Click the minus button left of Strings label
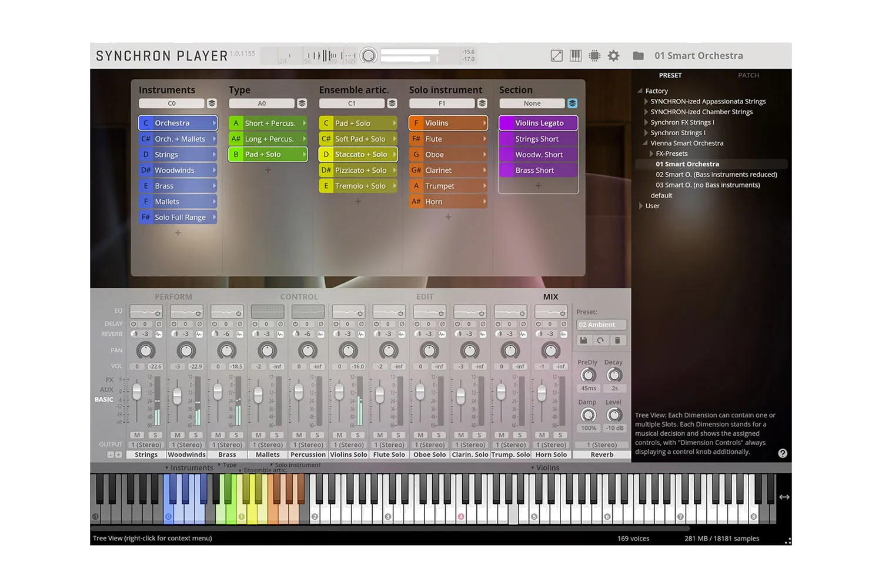Screen dimensions: 882x588 [110, 455]
